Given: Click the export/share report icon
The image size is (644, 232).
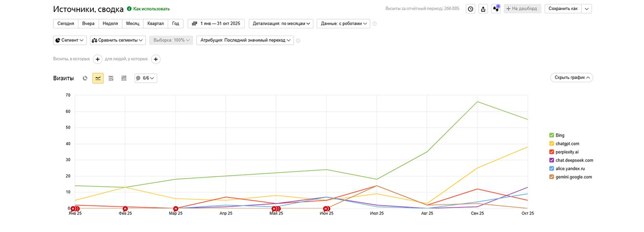Looking at the screenshot, I should 483,9.
